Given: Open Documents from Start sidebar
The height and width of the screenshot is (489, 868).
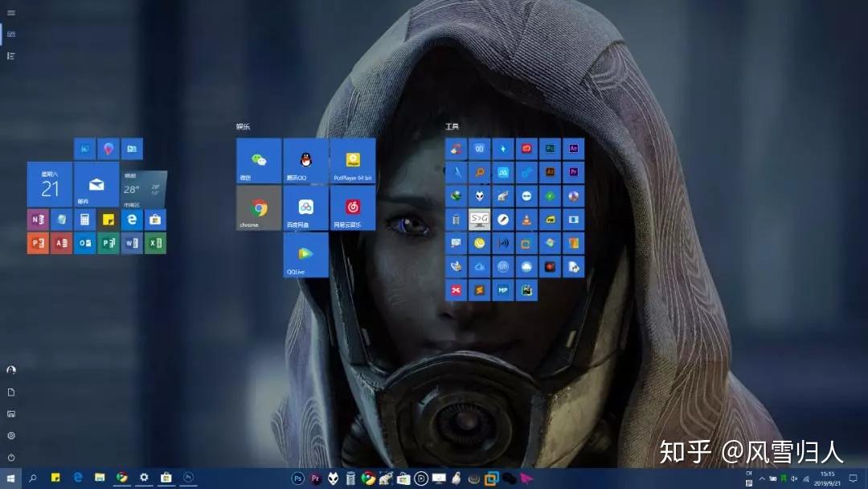Looking at the screenshot, I should [11, 392].
